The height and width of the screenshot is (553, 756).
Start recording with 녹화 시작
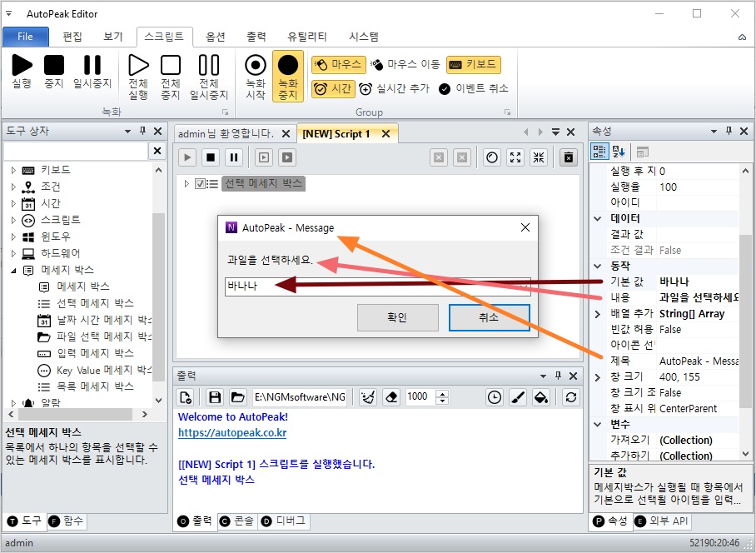point(256,77)
